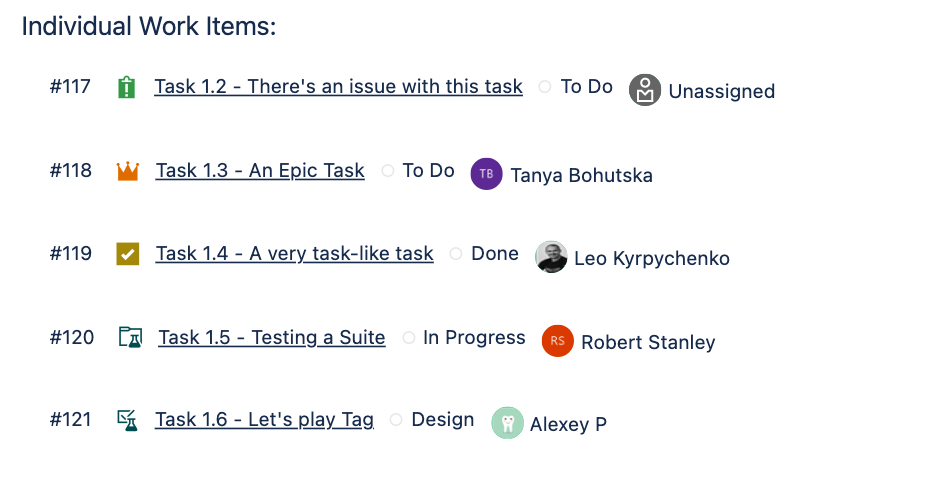Viewport: 930px width, 482px height.
Task: Open Task 1.3 - An Epic Task
Action: click(260, 171)
